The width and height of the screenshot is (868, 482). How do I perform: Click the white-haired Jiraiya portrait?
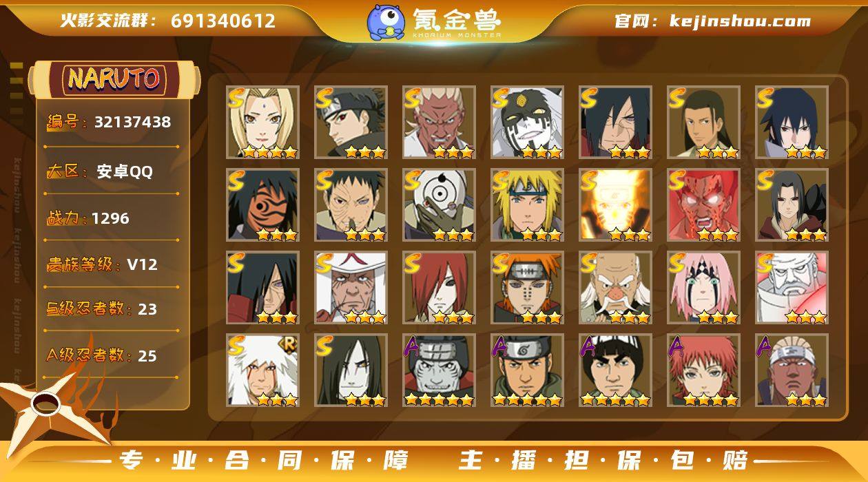pyautogui.click(x=263, y=370)
